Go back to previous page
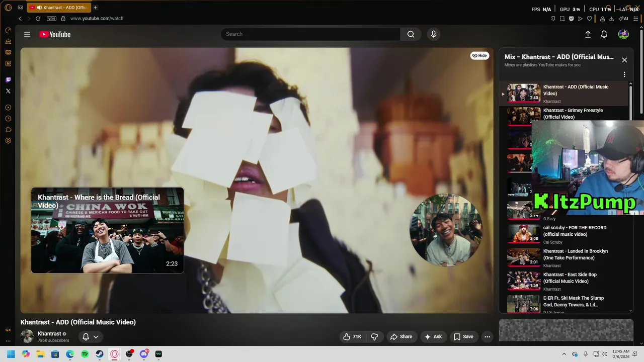 click(x=20, y=19)
